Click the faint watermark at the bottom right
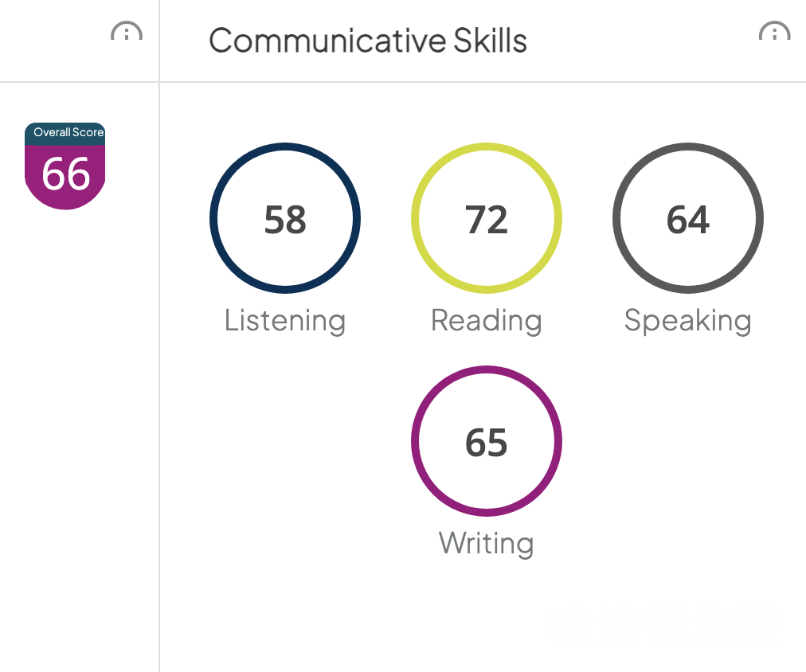Image resolution: width=806 pixels, height=672 pixels. 665,623
